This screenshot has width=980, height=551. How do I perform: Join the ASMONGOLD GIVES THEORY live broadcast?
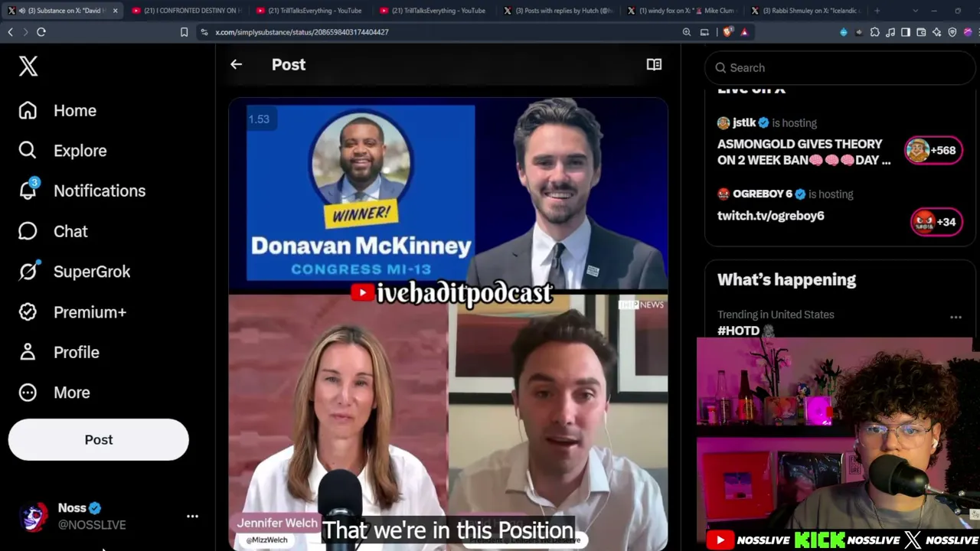pos(804,152)
